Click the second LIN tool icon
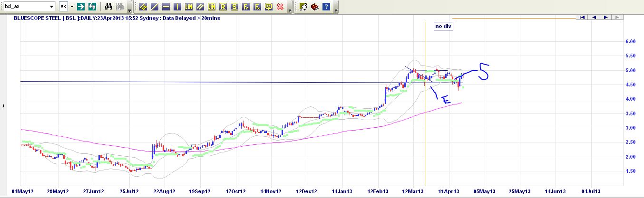This screenshot has height=198, width=644. [x=212, y=7]
